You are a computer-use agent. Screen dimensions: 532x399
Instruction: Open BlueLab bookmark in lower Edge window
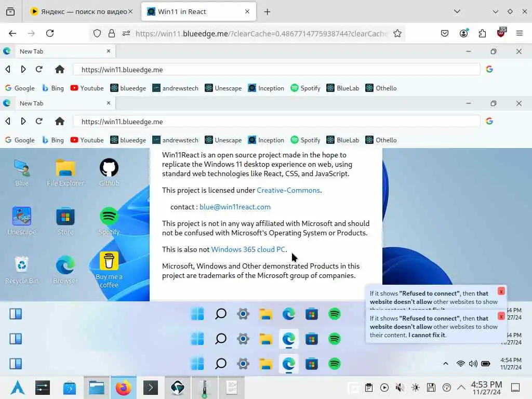coord(342,140)
